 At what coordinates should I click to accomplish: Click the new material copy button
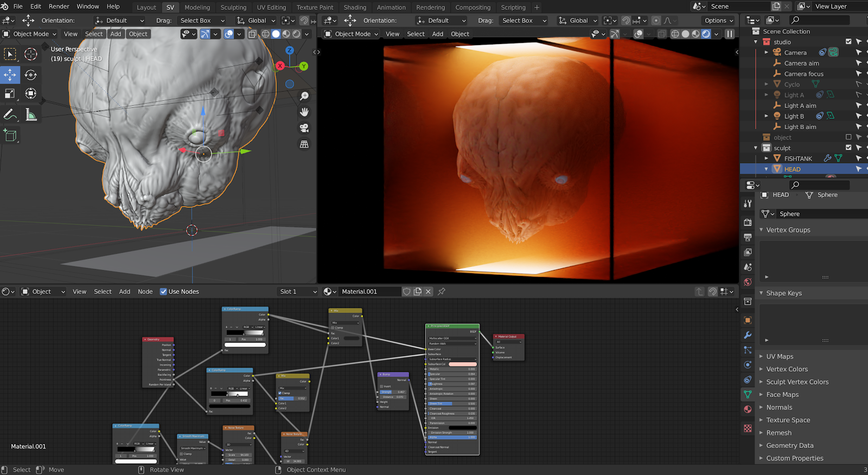click(418, 292)
